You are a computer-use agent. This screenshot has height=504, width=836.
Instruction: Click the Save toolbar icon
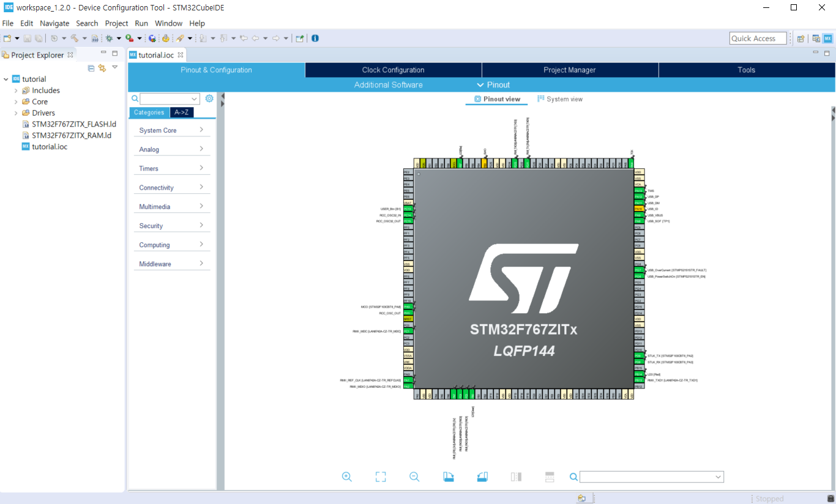28,38
